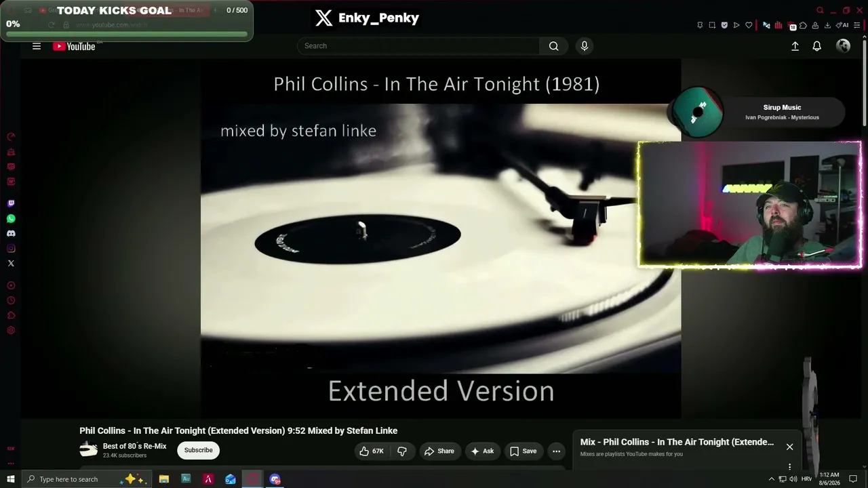868x488 pixels.
Task: Save the video to a playlist
Action: click(523, 451)
